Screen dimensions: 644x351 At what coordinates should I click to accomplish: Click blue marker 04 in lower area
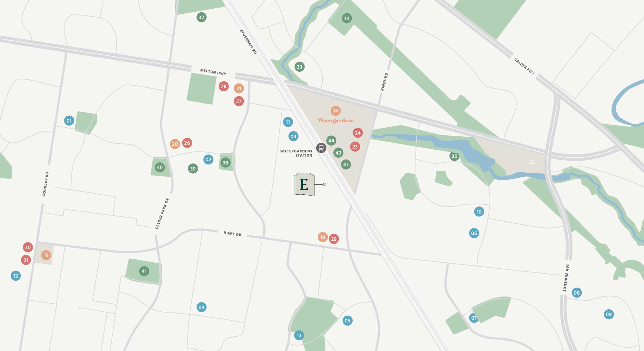(201, 307)
